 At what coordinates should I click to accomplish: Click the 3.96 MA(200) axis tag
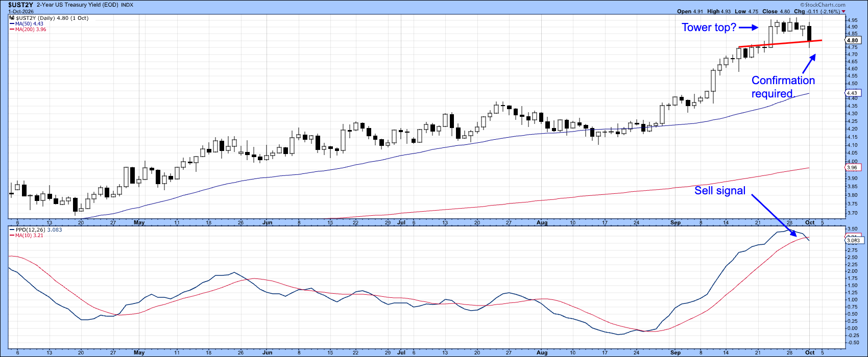(852, 168)
